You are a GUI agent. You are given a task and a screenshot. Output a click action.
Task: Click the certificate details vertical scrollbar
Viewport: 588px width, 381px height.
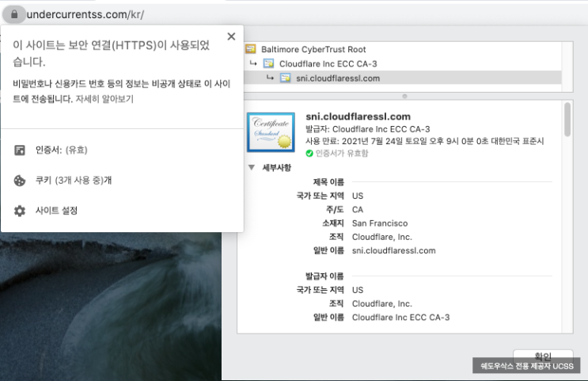(x=567, y=120)
